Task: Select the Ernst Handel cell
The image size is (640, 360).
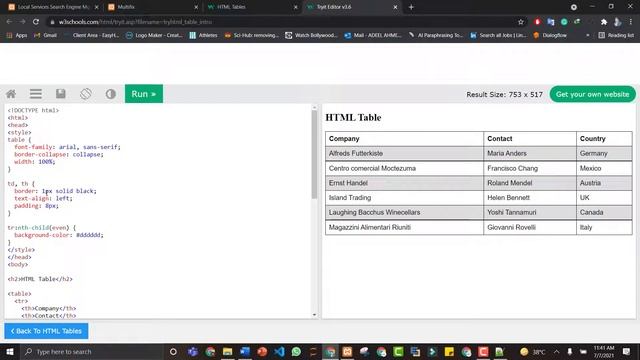Action: click(404, 183)
